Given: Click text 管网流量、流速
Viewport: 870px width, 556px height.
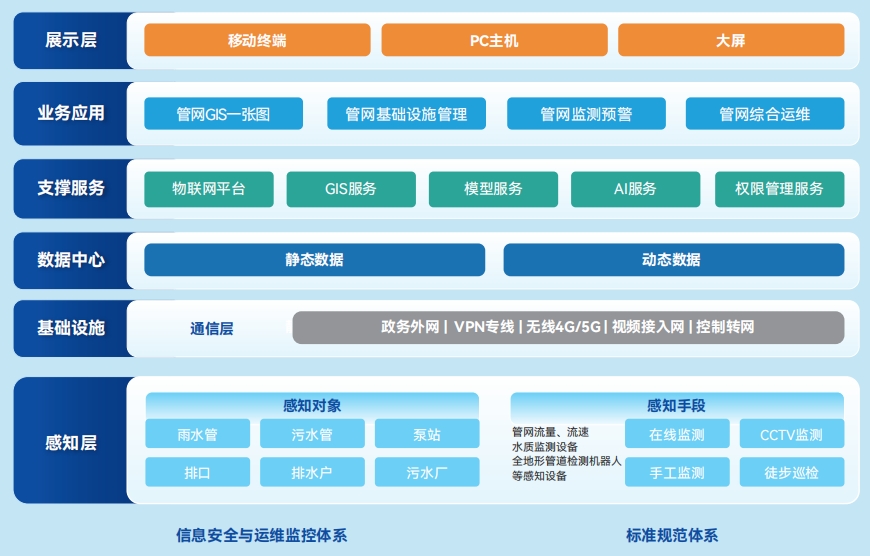Looking at the screenshot, I should tap(550, 432).
